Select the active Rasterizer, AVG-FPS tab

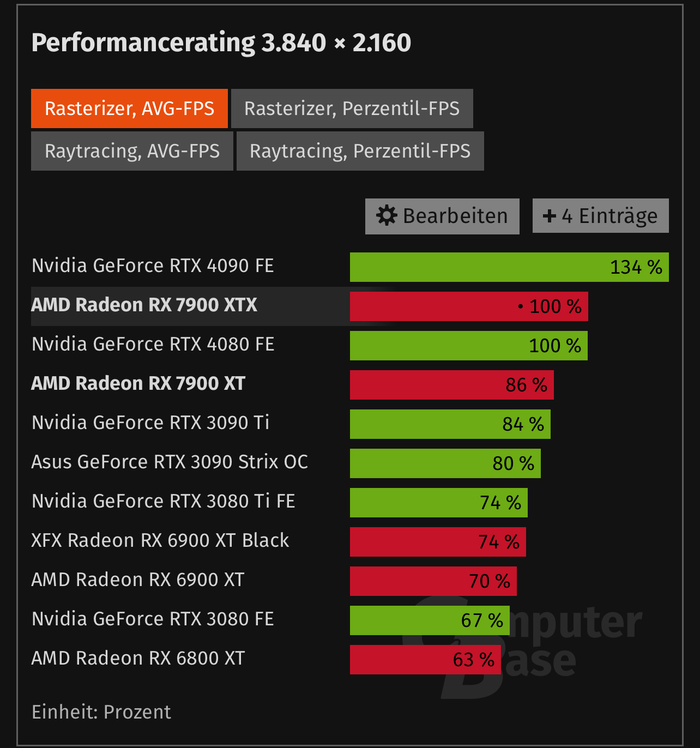(x=129, y=108)
